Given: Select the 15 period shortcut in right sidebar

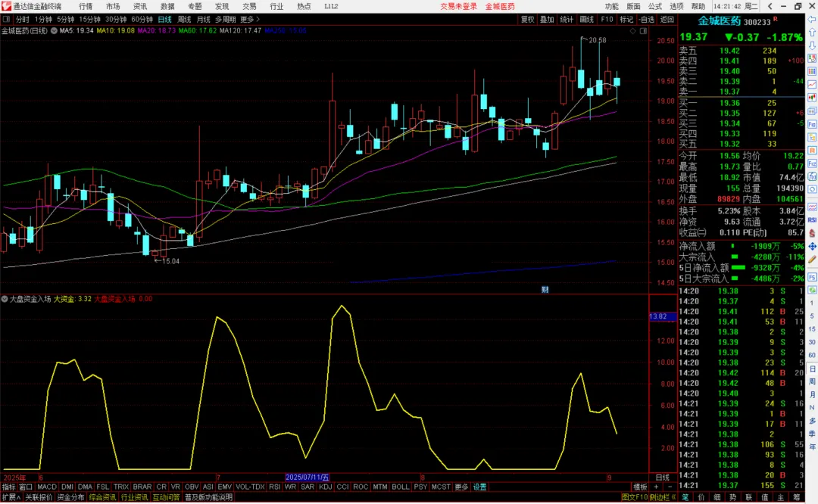Looking at the screenshot, I should [x=812, y=329].
